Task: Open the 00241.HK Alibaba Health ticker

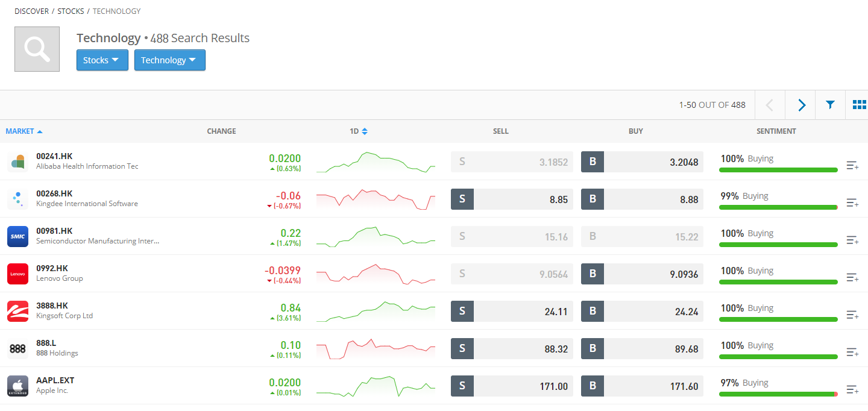Action: point(54,156)
